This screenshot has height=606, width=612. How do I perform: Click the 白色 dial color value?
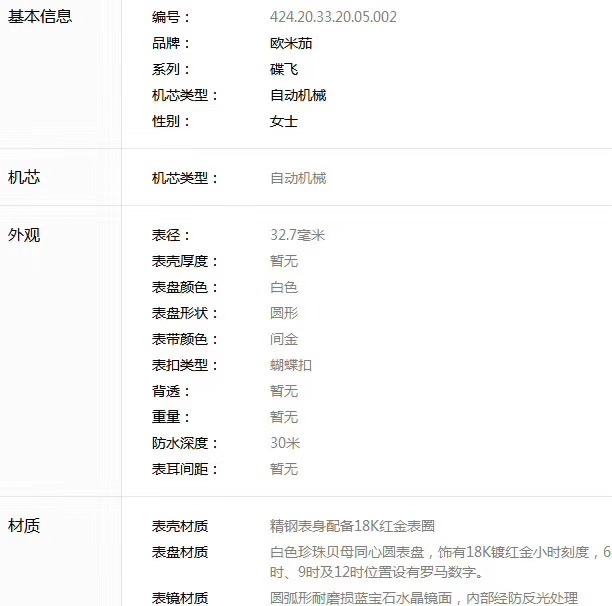284,288
